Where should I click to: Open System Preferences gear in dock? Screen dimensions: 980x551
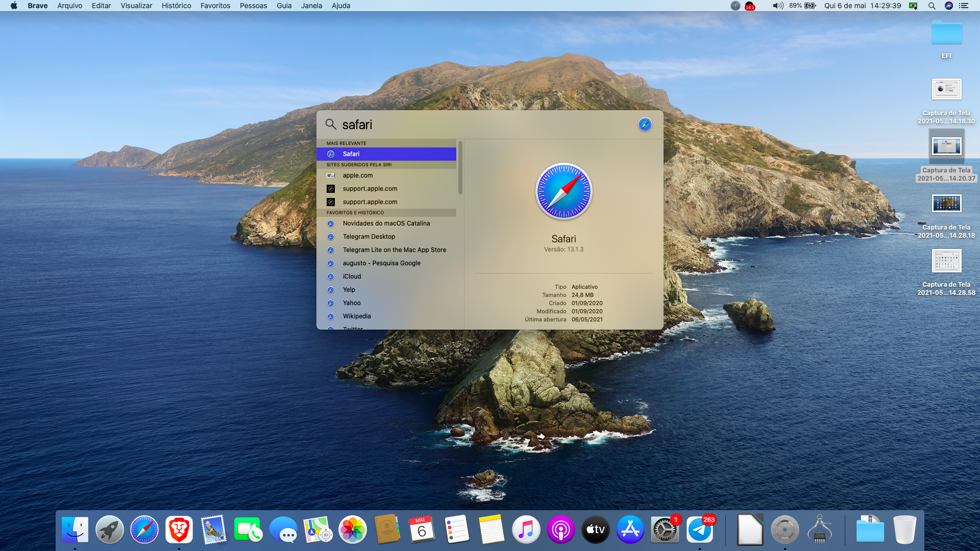pos(665,530)
